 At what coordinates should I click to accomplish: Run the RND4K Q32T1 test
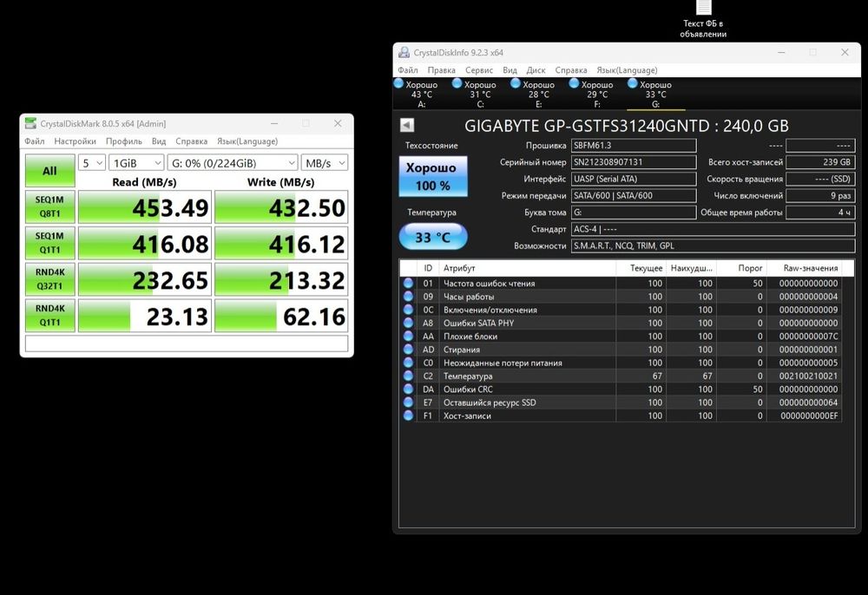coord(49,278)
